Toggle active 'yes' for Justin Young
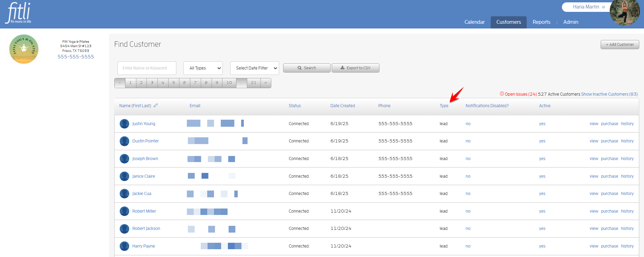The width and height of the screenshot is (644, 257). coord(542,124)
